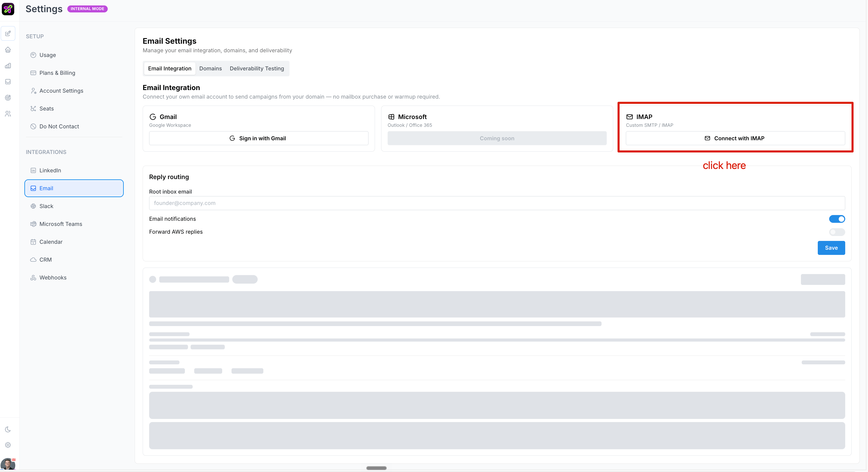This screenshot has height=472, width=868.
Task: Click the app logo in top-left corner
Action: (8, 9)
